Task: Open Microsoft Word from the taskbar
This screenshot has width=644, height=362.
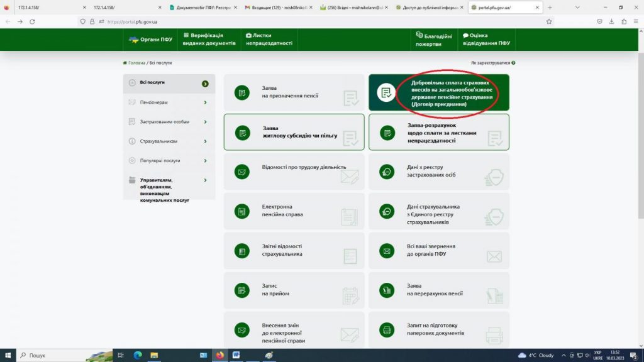Action: pyautogui.click(x=236, y=355)
